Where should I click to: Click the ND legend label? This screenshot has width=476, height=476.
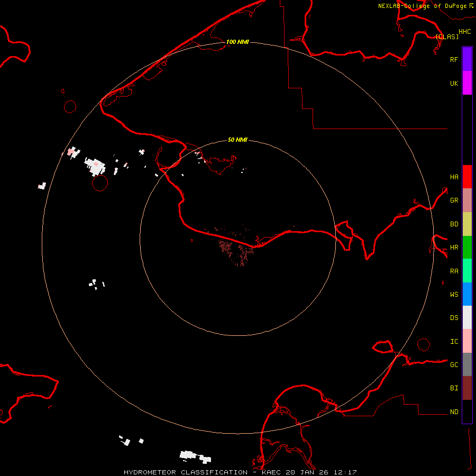pyautogui.click(x=454, y=411)
